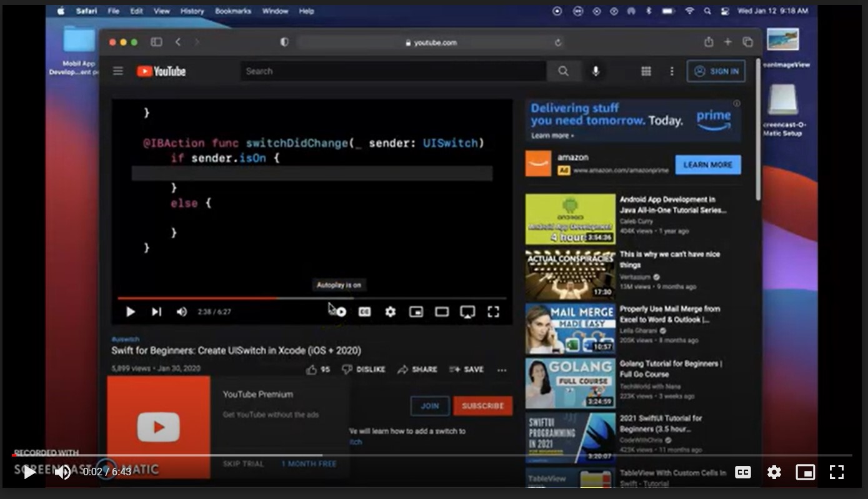
Task: Click the AirPlay icon in the Swift video player
Action: [x=467, y=312]
